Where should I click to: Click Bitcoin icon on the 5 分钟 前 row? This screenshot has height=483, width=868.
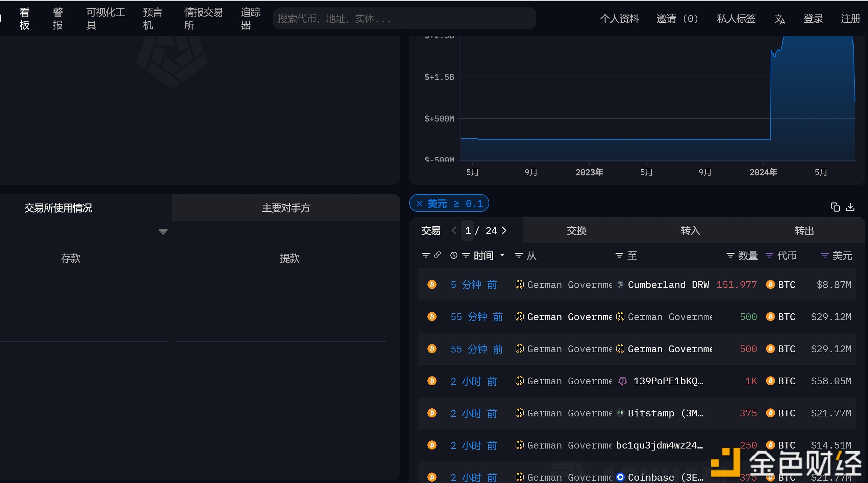click(432, 285)
